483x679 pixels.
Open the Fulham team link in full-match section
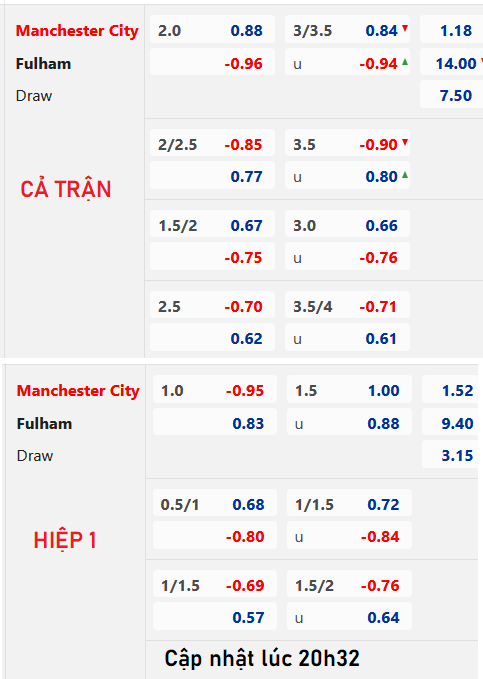(x=43, y=64)
